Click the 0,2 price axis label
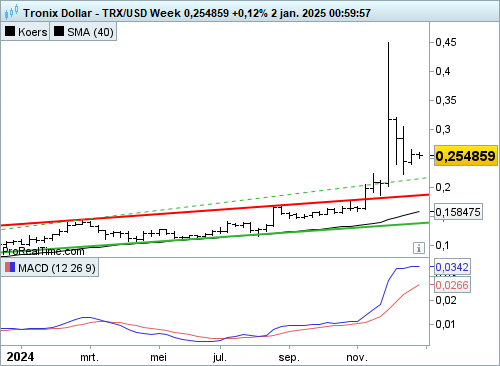Viewport: 500px width, 366px height. [x=443, y=187]
